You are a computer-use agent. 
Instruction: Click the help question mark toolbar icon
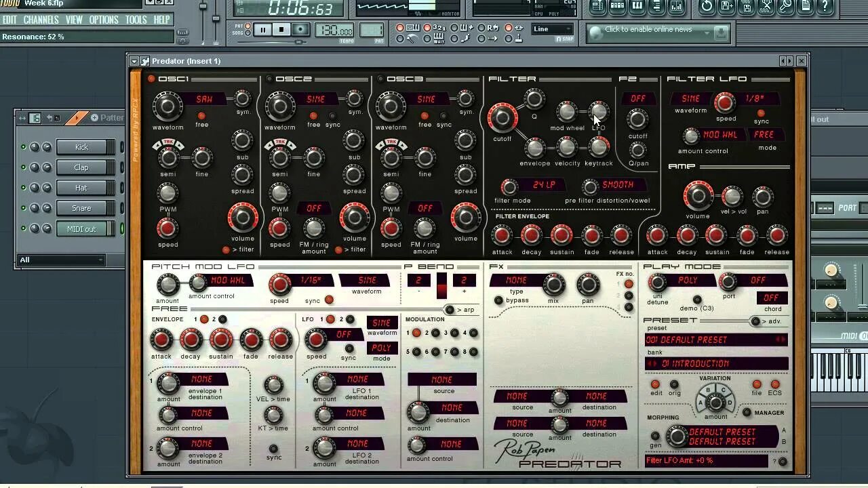point(825,7)
